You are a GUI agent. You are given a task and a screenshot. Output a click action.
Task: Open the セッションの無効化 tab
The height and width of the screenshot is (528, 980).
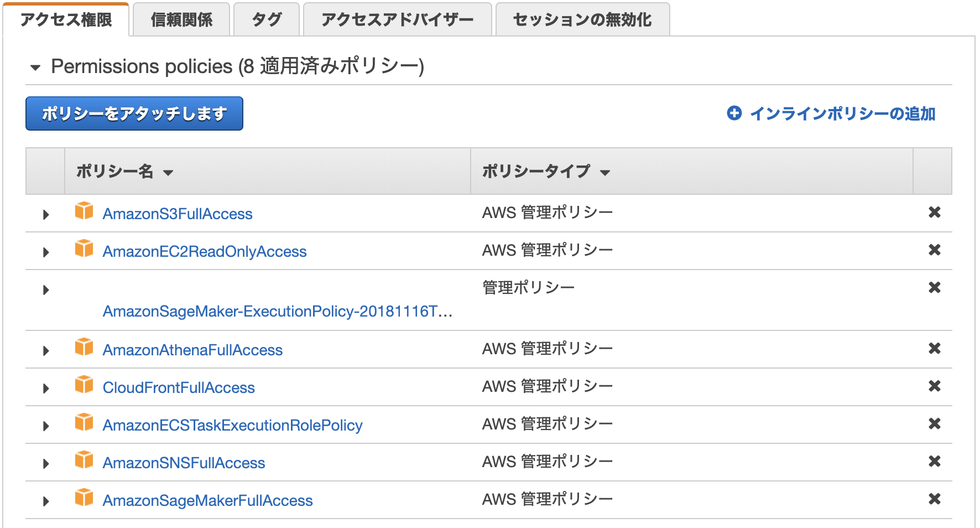[583, 20]
